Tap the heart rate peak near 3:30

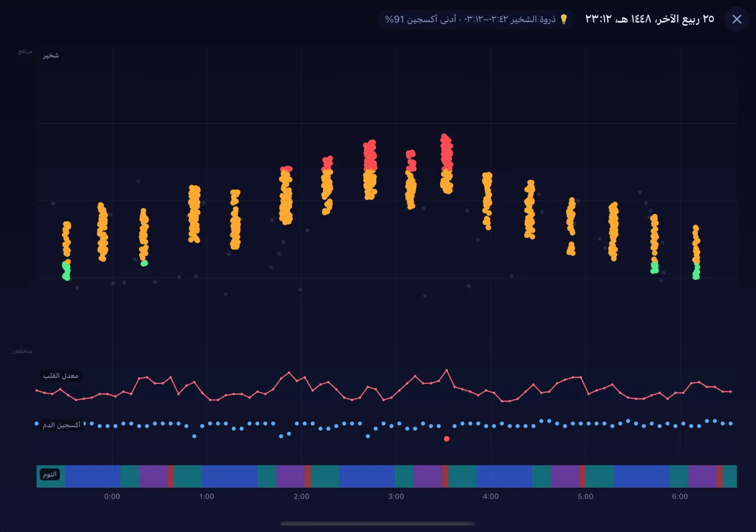click(447, 370)
